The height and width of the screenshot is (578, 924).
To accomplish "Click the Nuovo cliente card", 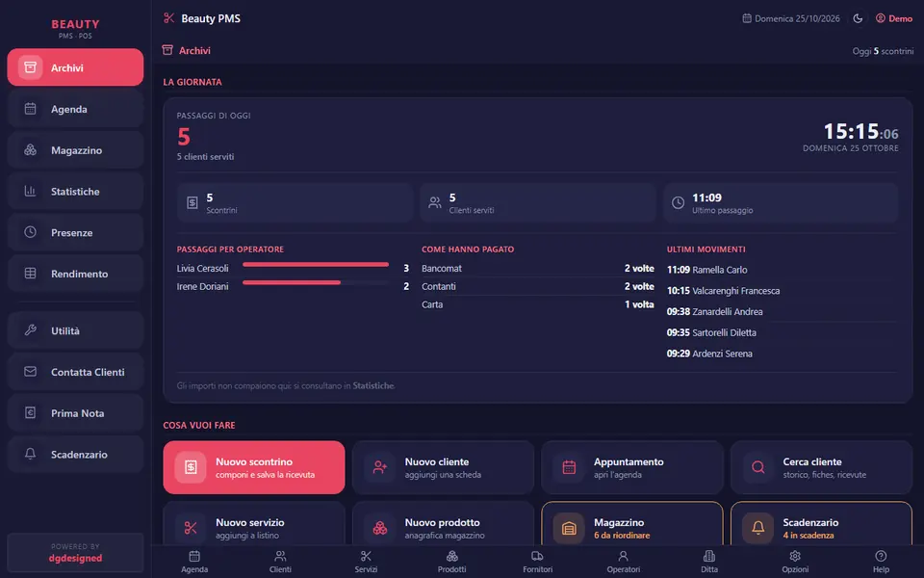I will (x=443, y=467).
